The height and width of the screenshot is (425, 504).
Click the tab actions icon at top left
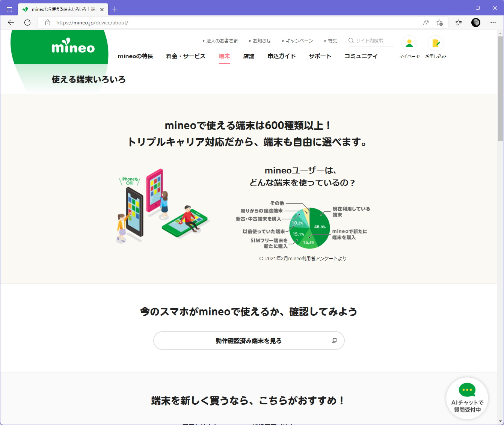pyautogui.click(x=9, y=9)
